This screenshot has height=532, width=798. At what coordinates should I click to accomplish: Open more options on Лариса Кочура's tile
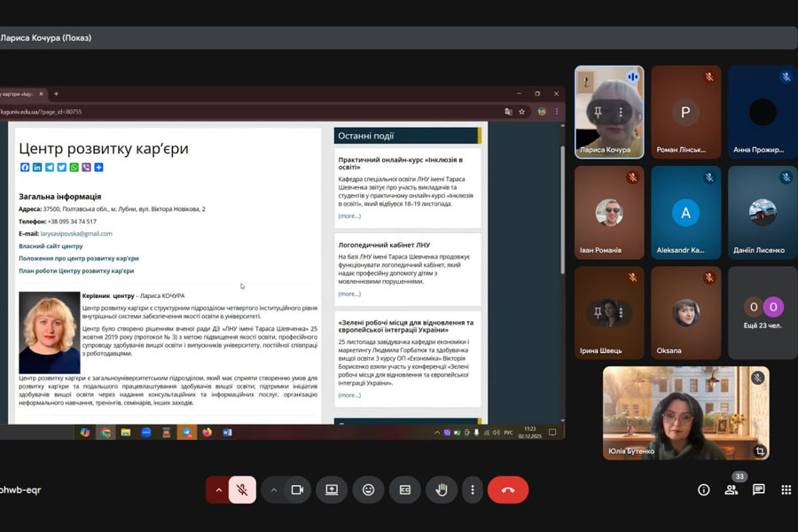(621, 112)
